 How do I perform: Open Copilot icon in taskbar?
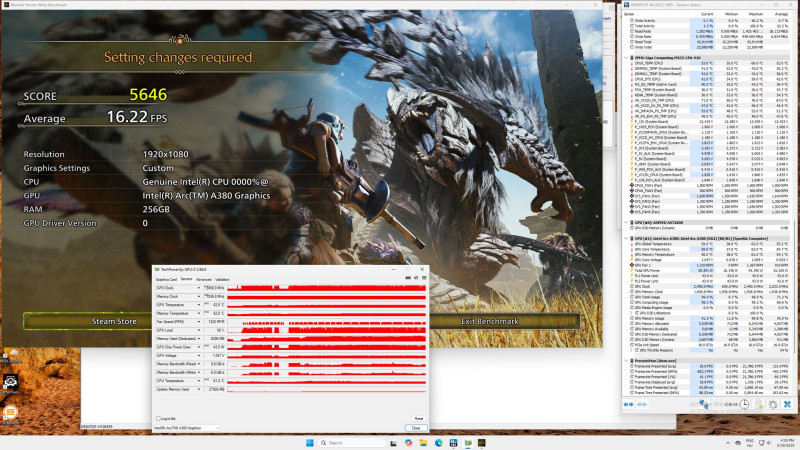(408, 443)
